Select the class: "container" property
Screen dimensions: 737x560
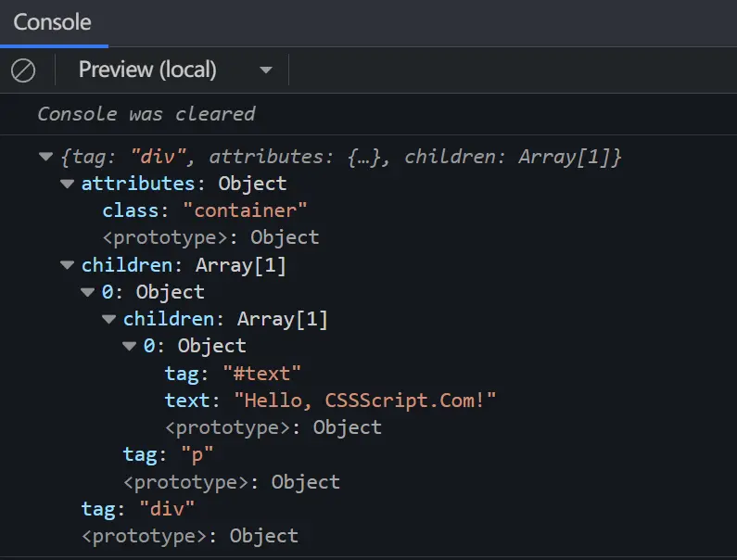click(x=205, y=210)
